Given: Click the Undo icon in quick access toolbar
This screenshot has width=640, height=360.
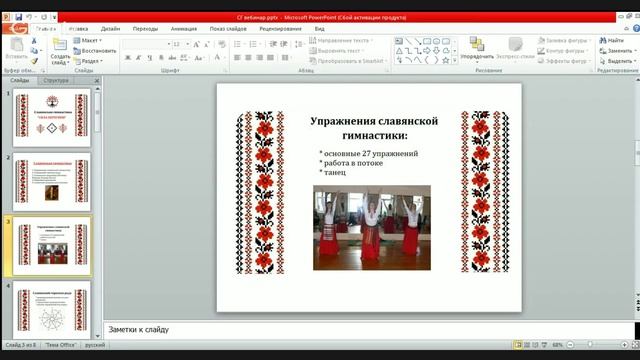Looking at the screenshot, I should (x=29, y=17).
